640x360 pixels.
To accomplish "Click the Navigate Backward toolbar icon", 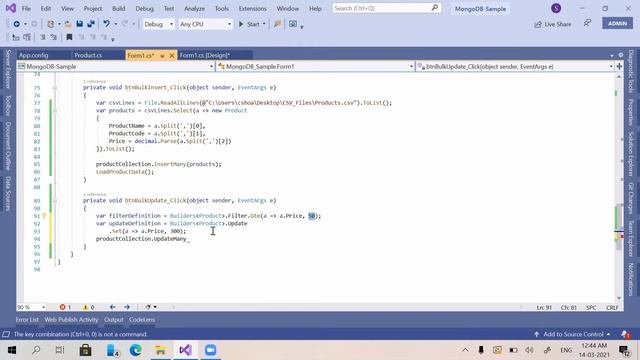I will point(16,24).
